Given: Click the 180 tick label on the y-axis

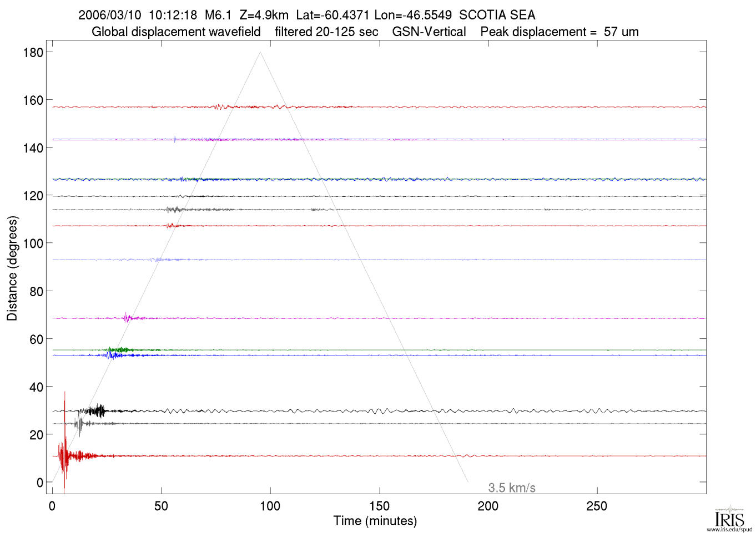Looking at the screenshot, I should click(33, 53).
